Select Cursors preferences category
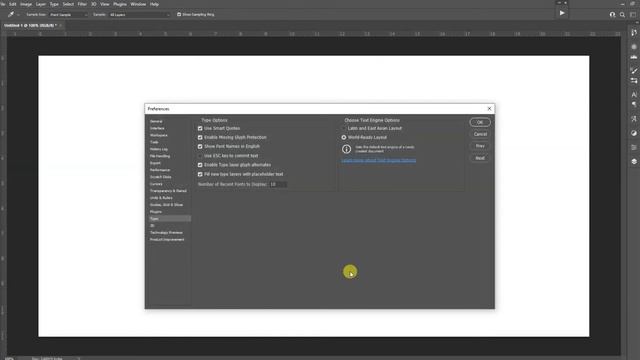This screenshot has width=640, height=360. [156, 184]
